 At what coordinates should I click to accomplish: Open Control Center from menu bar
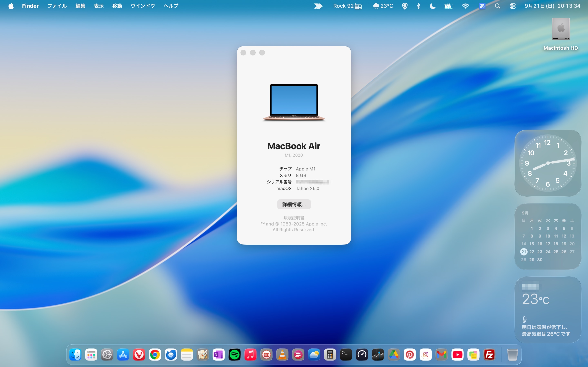pyautogui.click(x=513, y=6)
